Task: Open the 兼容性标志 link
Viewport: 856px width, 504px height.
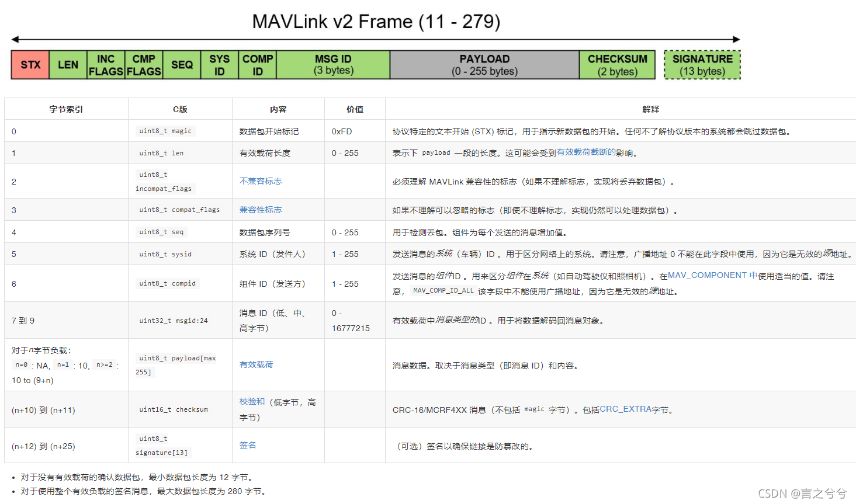Action: coord(260,209)
